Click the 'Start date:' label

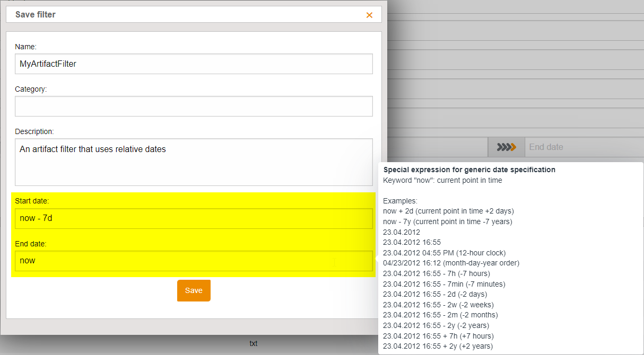[x=32, y=201]
